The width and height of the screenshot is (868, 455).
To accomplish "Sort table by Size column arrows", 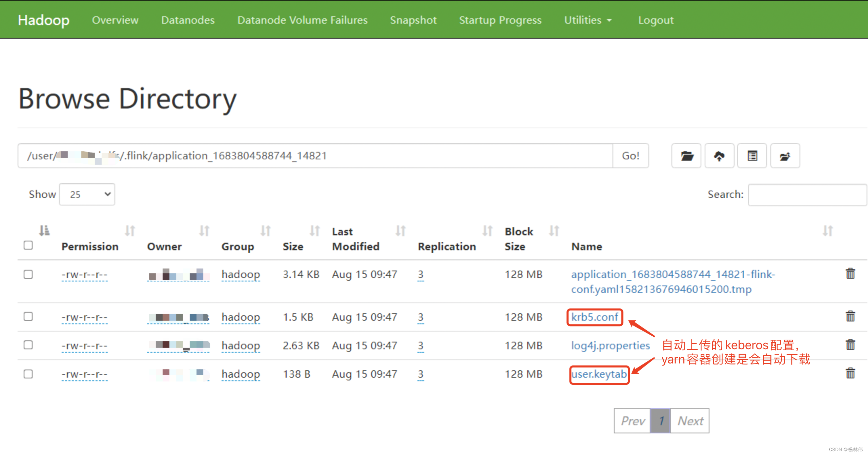I will [314, 231].
